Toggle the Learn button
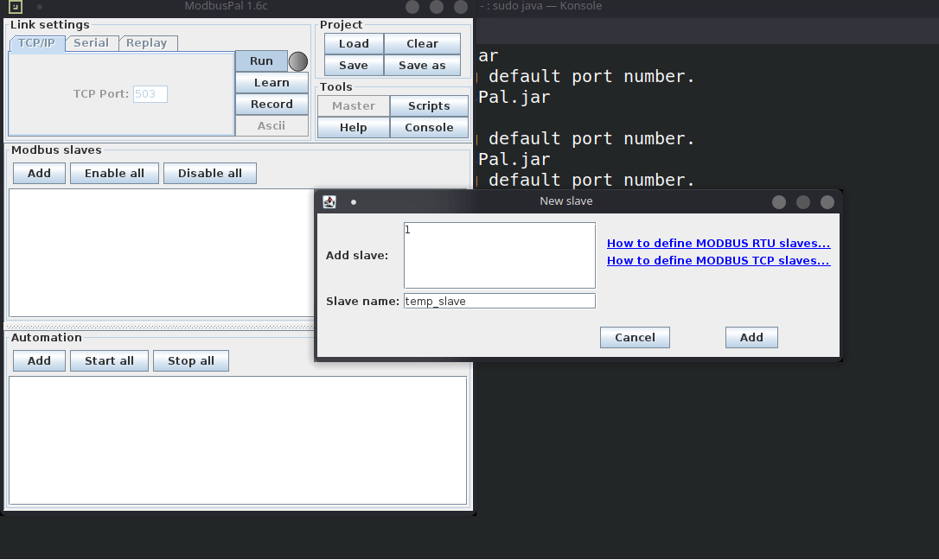Screen dimensions: 939x560 pos(271,83)
